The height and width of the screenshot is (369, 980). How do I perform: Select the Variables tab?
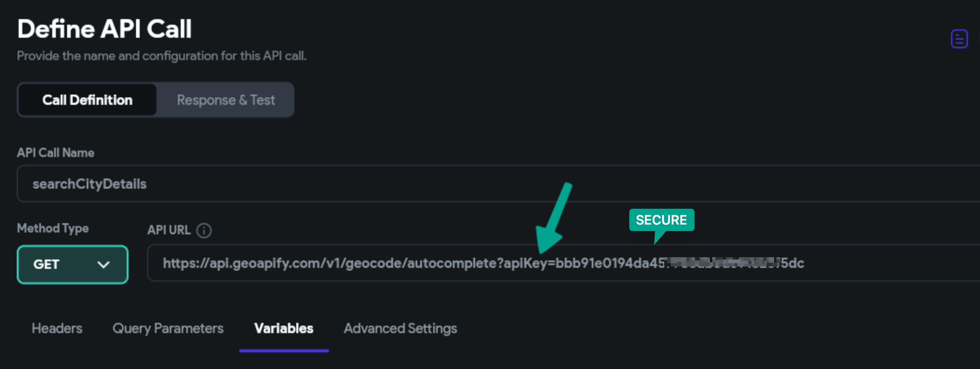pyautogui.click(x=284, y=328)
